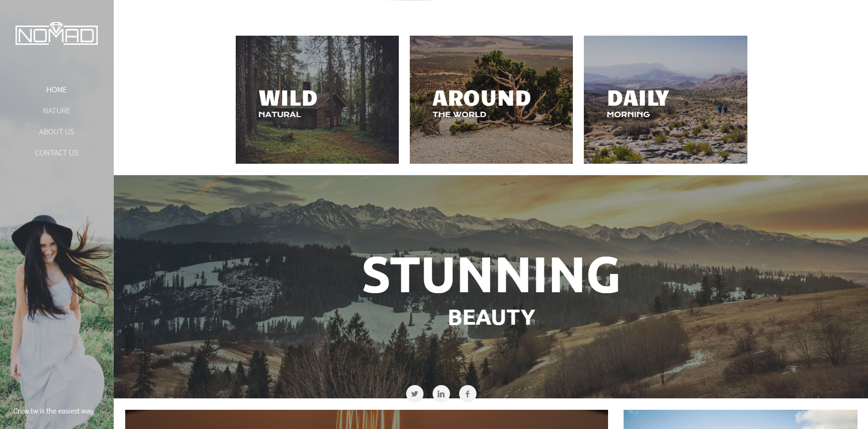Viewport: 868px width, 429px height.
Task: Go to the ABOUT US page
Action: point(57,132)
